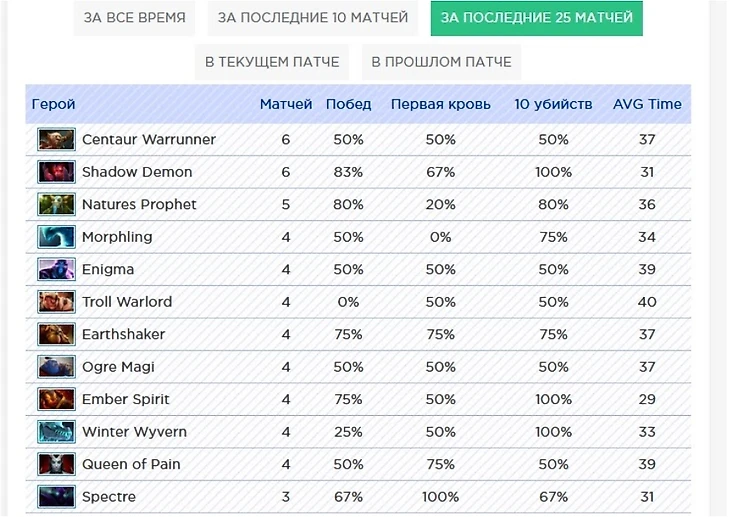The height and width of the screenshot is (517, 730).
Task: Click the Natures Prophet hero icon
Action: click(x=56, y=205)
